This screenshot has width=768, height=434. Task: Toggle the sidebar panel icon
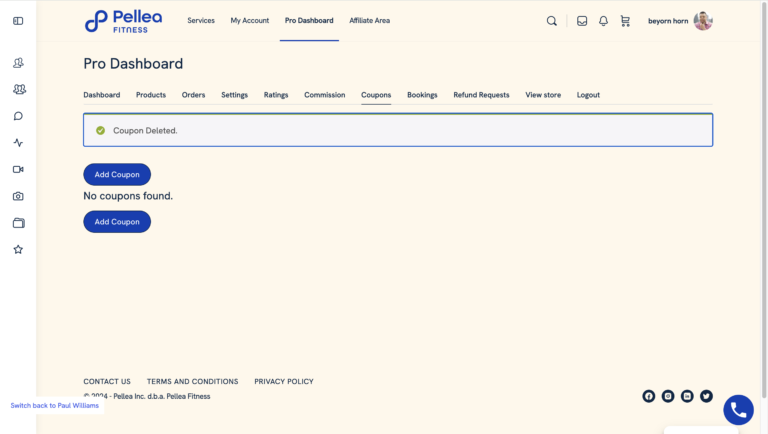[18, 21]
